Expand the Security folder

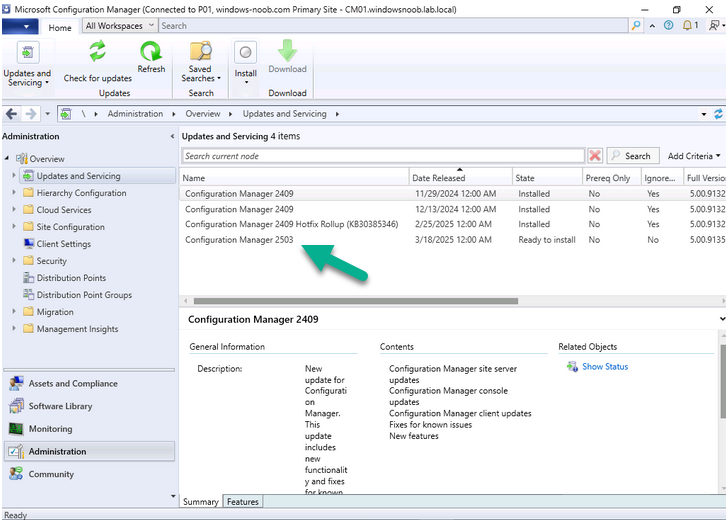tap(14, 261)
